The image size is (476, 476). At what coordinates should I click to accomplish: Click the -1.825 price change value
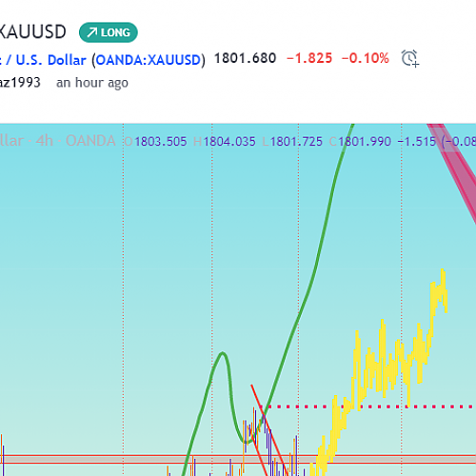[309, 58]
